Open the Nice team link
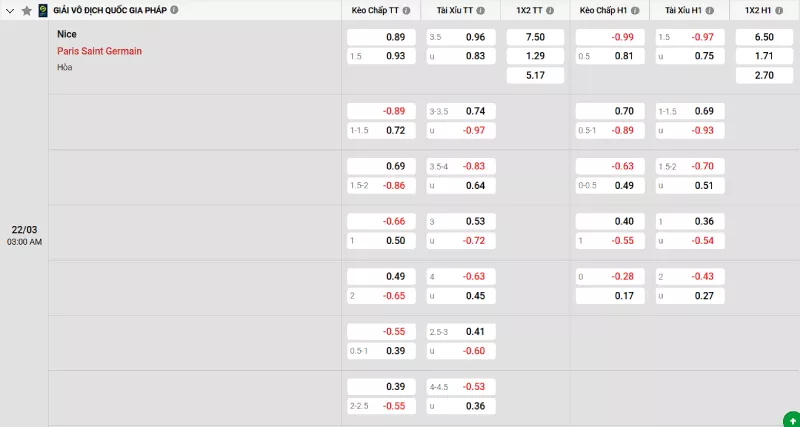This screenshot has height=427, width=800. (x=67, y=33)
